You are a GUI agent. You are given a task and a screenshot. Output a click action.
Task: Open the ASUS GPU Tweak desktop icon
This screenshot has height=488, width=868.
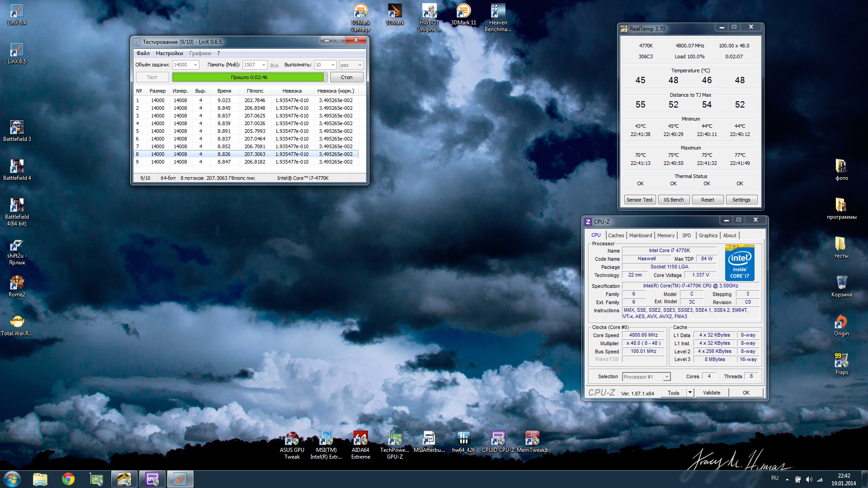(x=292, y=439)
